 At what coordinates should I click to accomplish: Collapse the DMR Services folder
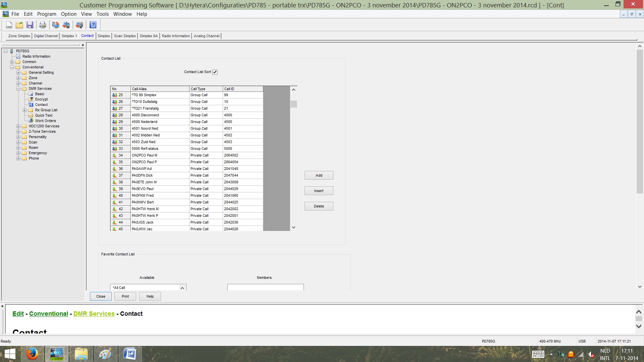(x=18, y=88)
